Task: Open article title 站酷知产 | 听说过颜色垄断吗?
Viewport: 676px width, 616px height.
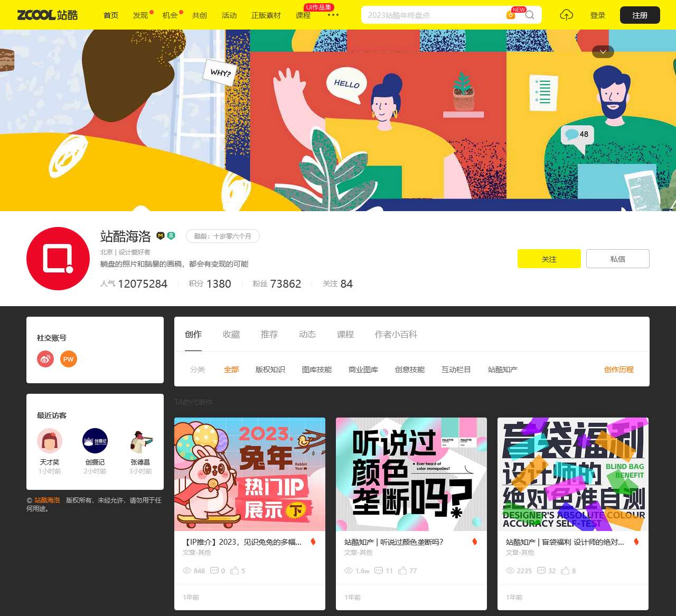Action: (394, 542)
